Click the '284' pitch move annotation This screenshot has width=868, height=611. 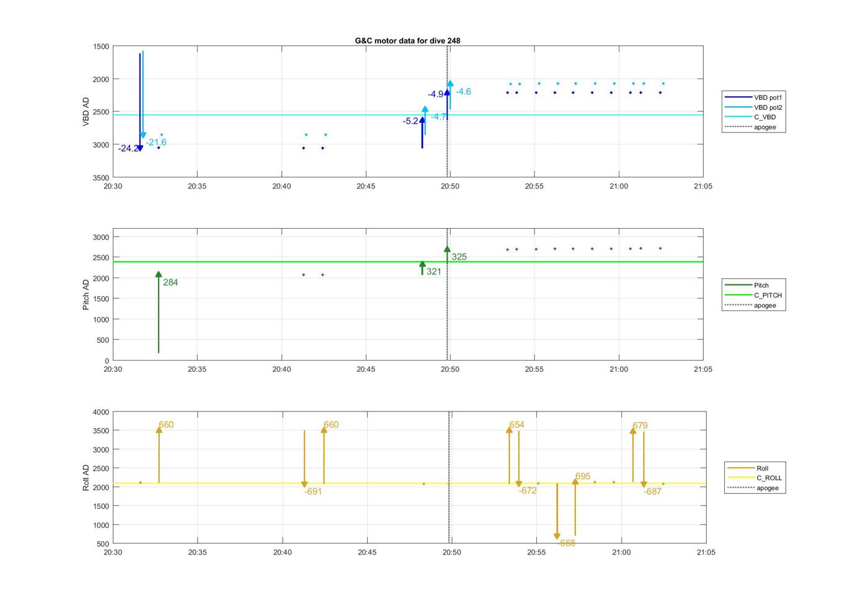(170, 282)
